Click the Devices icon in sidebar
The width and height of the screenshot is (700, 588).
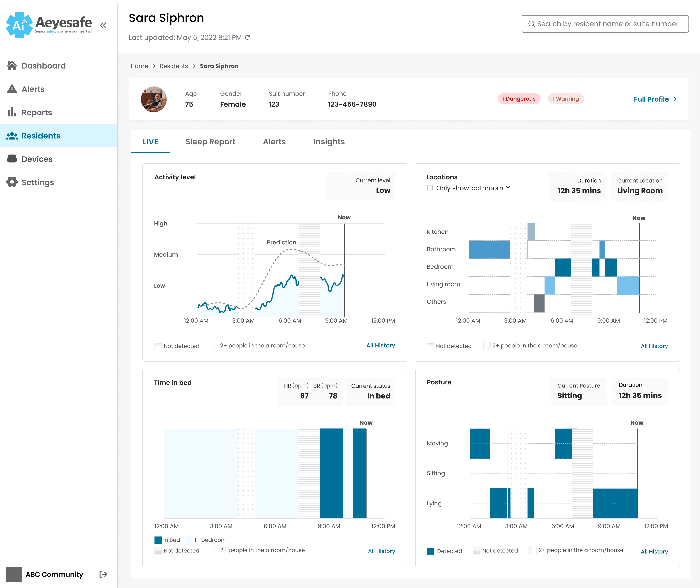click(12, 159)
